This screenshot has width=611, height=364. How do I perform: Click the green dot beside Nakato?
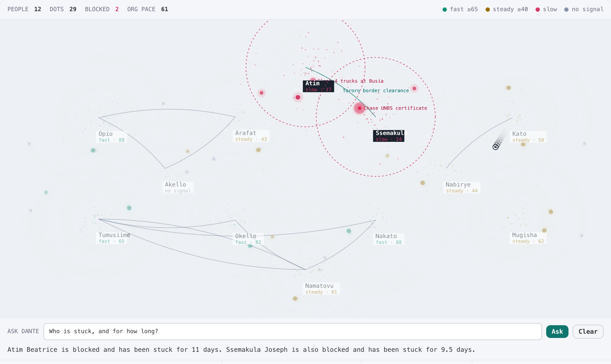pos(349,231)
